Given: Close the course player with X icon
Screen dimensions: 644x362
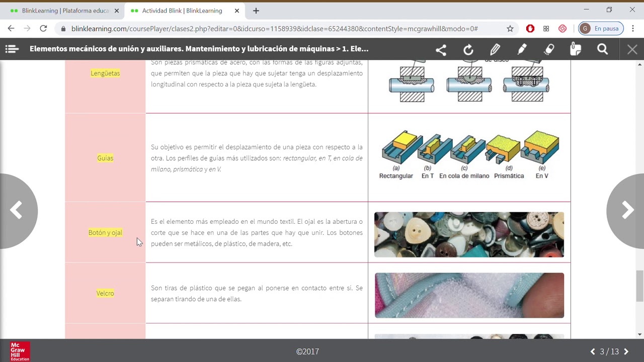Looking at the screenshot, I should (632, 49).
